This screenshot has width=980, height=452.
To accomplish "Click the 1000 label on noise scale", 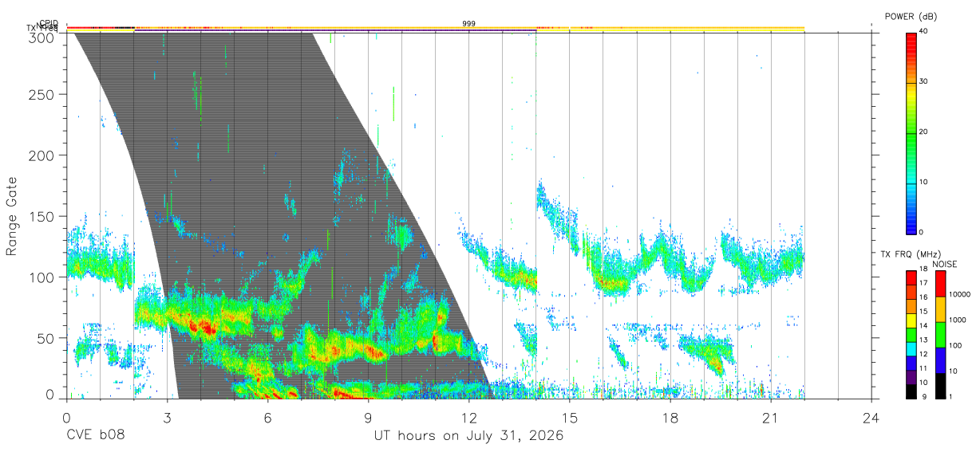I will (958, 320).
